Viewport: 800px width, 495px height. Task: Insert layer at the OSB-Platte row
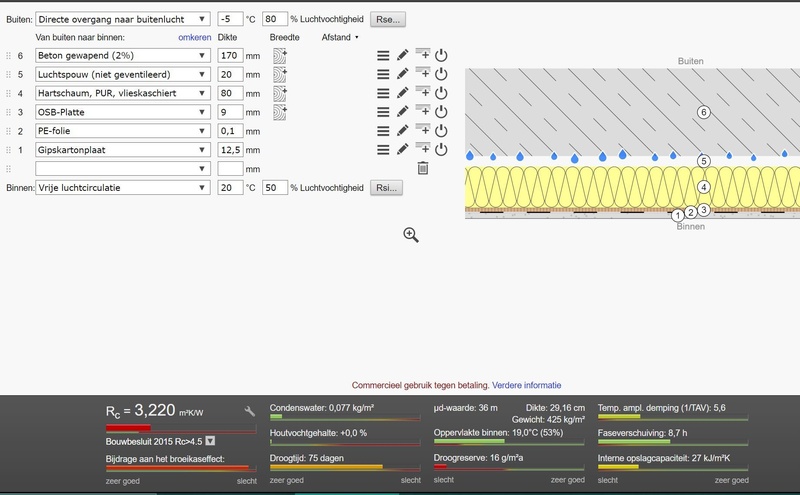(422, 110)
